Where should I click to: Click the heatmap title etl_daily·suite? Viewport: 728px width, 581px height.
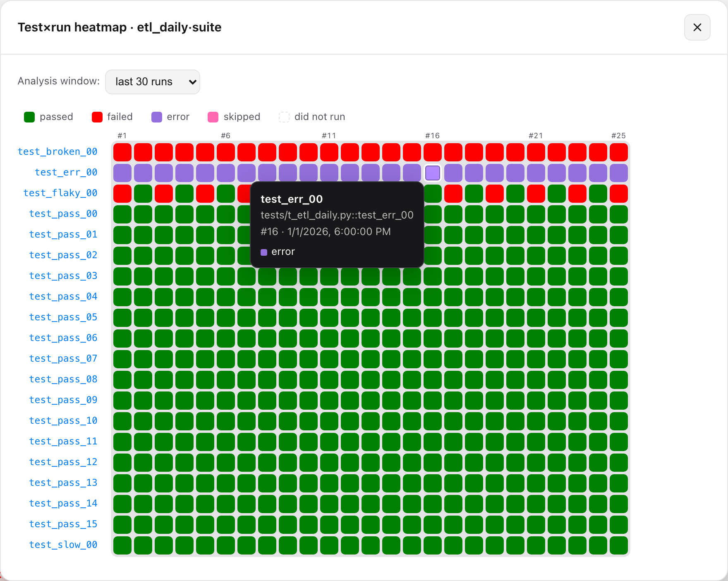coord(179,27)
